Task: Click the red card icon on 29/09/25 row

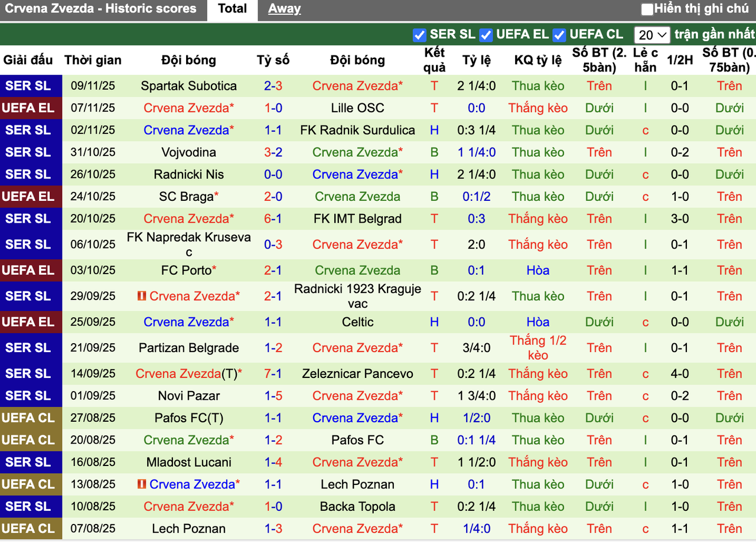Action: pos(142,296)
